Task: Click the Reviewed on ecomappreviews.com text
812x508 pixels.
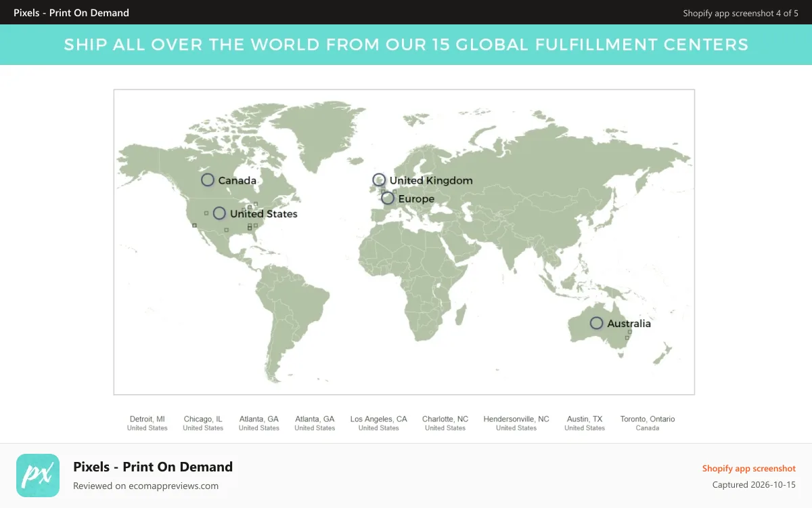Action: pos(145,486)
